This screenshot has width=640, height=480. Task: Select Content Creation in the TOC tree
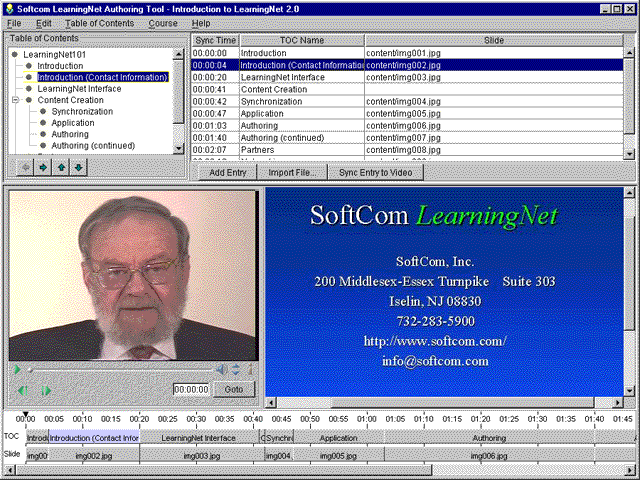[x=70, y=100]
